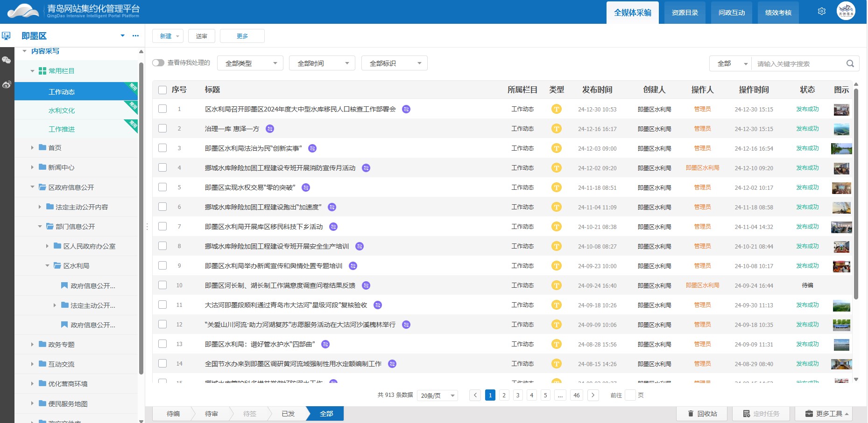868x423 pixels.
Task: Open the 全部标识 dropdown
Action: pyautogui.click(x=395, y=63)
